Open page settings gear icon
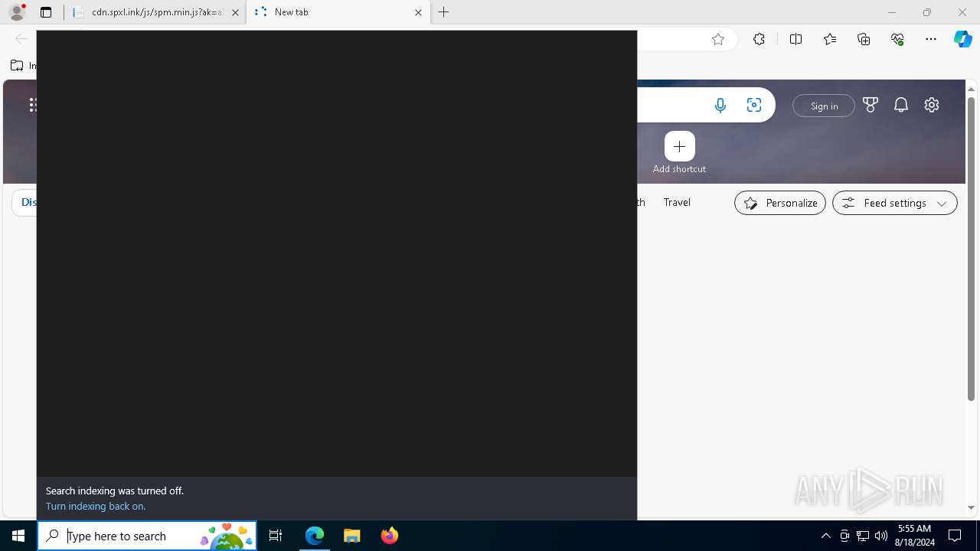980x551 pixels. pyautogui.click(x=932, y=105)
